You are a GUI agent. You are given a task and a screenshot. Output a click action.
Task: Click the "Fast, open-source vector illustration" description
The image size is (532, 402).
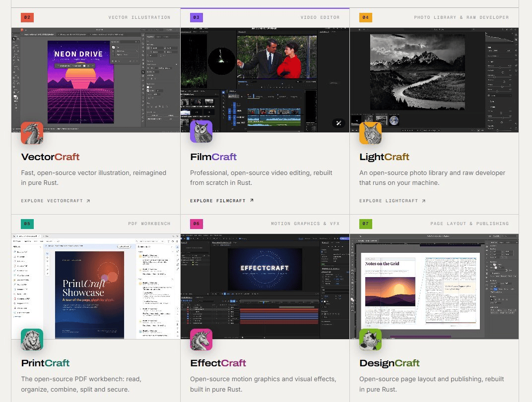click(x=94, y=177)
